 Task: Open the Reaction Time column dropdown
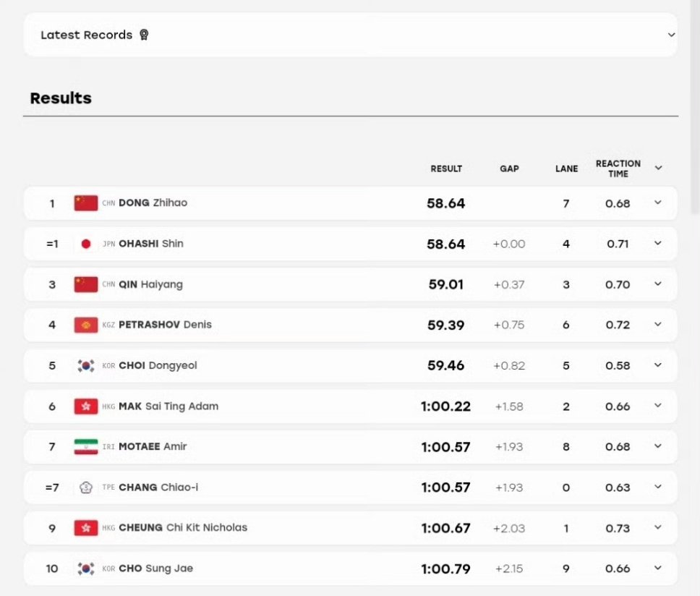tap(658, 168)
